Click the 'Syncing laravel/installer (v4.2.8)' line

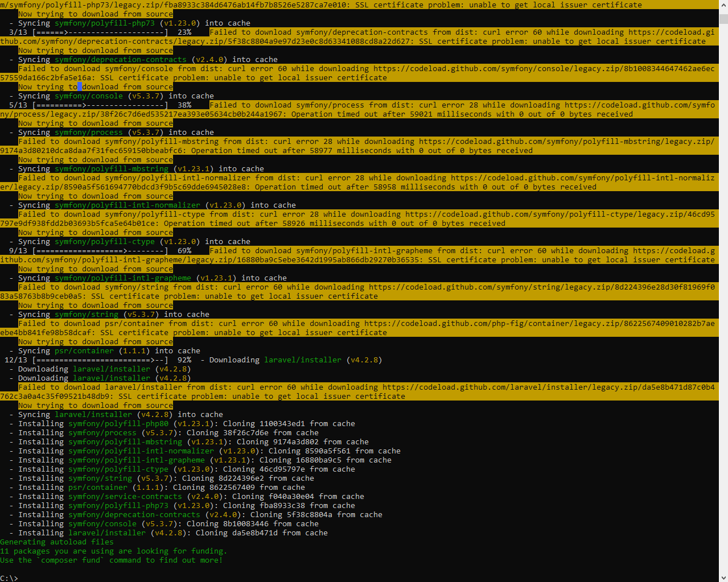tap(116, 415)
